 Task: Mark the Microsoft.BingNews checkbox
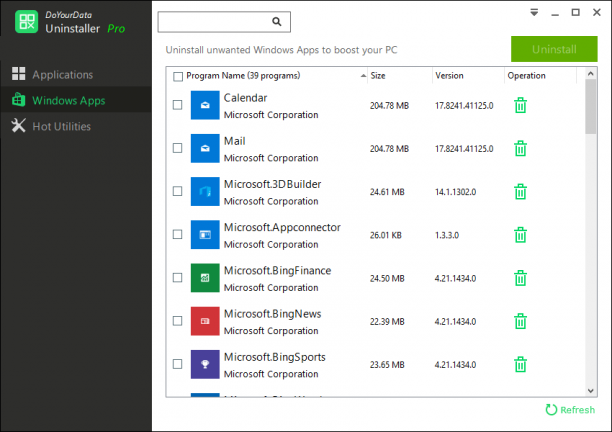[178, 321]
